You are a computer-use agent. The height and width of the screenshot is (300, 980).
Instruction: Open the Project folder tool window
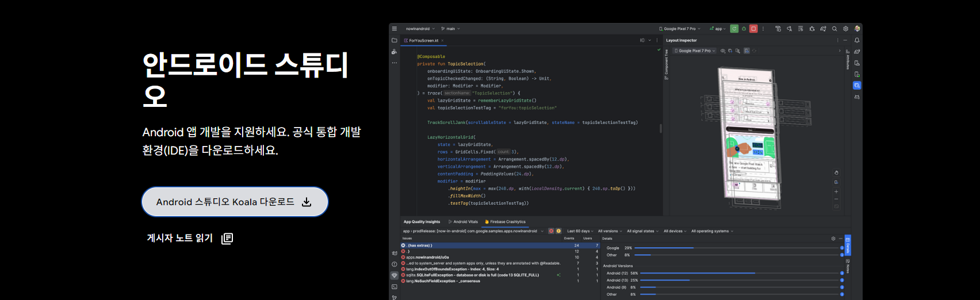(x=394, y=40)
